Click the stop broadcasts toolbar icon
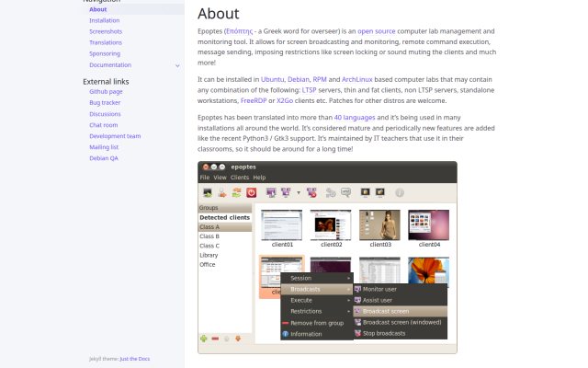588x368 pixels. (x=311, y=192)
